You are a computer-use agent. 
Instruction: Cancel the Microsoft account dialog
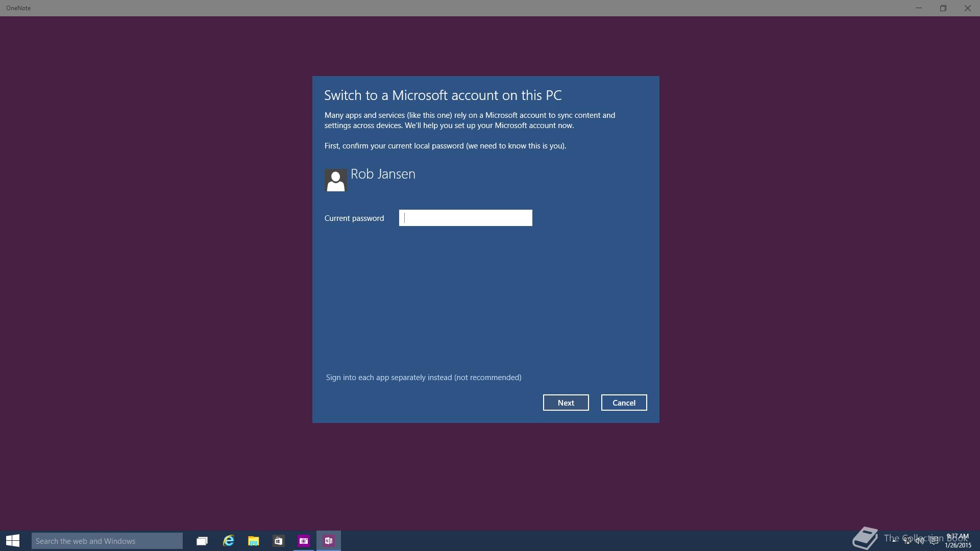click(624, 403)
